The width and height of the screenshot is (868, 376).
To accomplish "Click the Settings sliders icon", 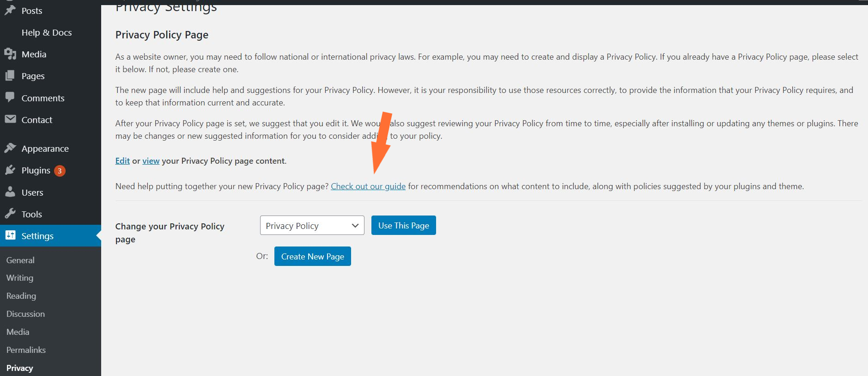I will click(x=11, y=235).
